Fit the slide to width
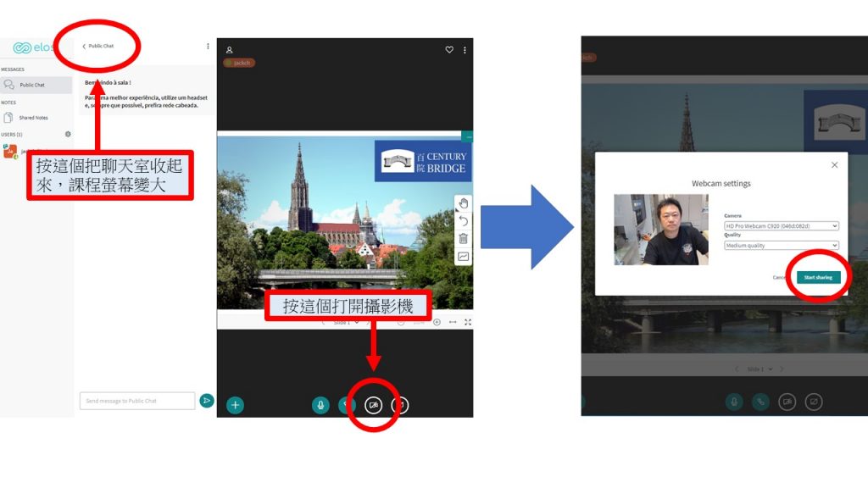868x488 pixels. (453, 322)
